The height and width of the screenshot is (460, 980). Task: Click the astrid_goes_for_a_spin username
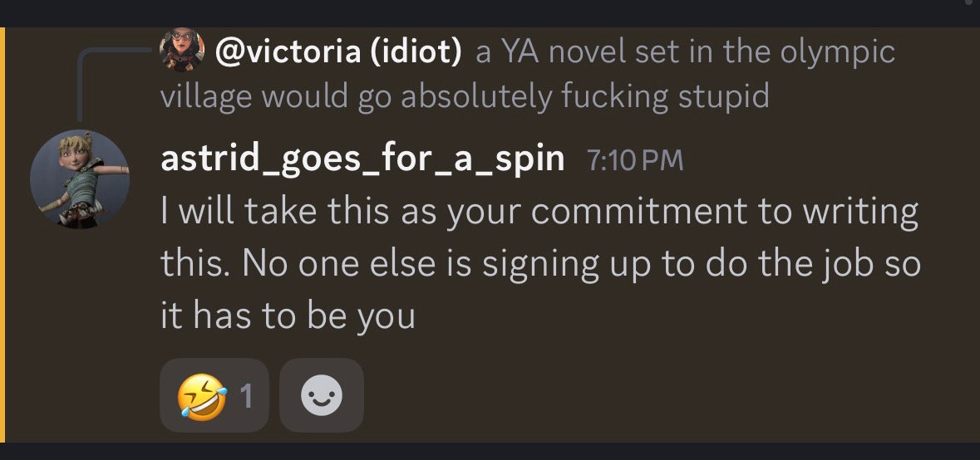pyautogui.click(x=362, y=159)
